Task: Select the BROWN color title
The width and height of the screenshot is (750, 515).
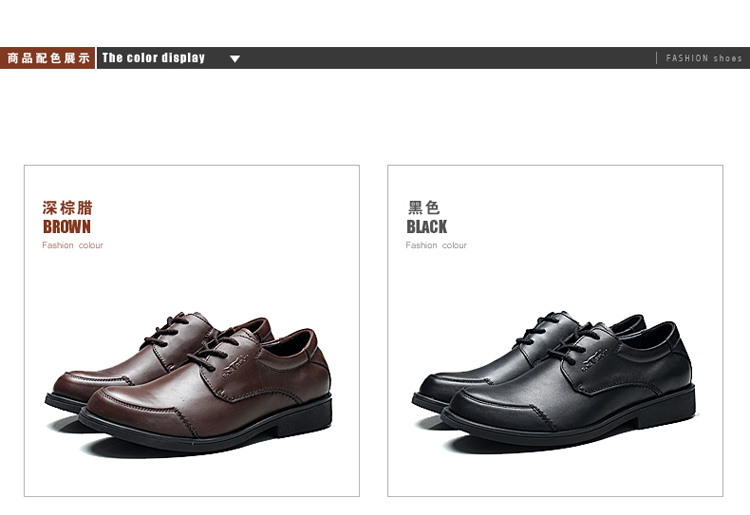Action: [66, 227]
